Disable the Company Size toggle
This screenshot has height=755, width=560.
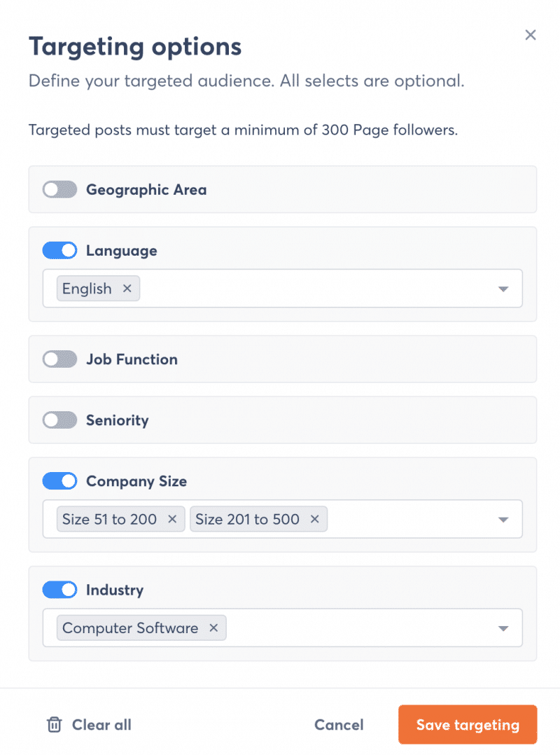[x=59, y=481]
